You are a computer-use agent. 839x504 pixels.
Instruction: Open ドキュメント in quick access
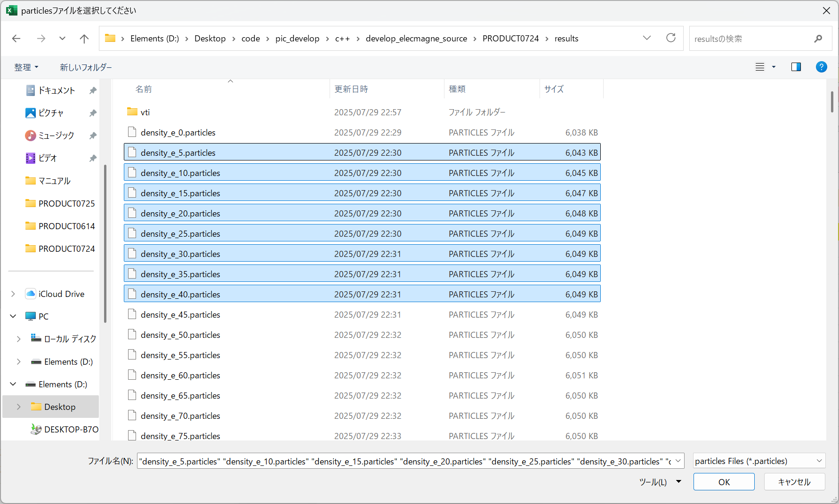coord(56,90)
